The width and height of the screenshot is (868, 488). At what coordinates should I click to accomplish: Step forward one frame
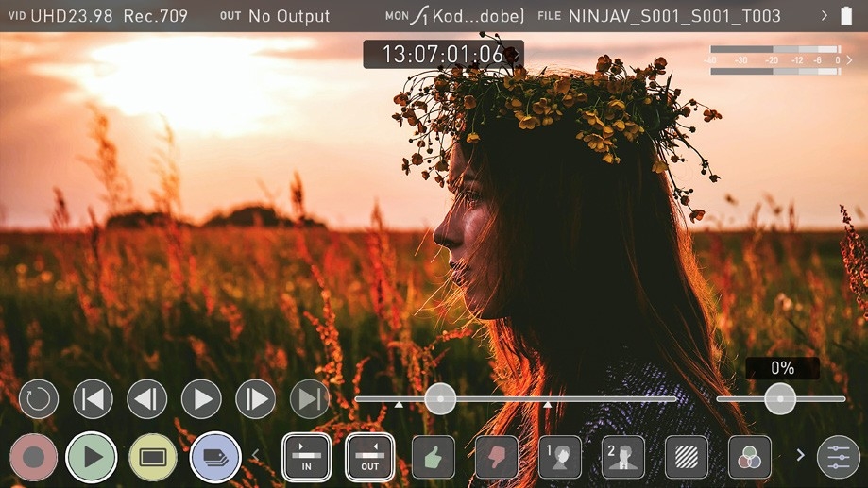coord(255,399)
